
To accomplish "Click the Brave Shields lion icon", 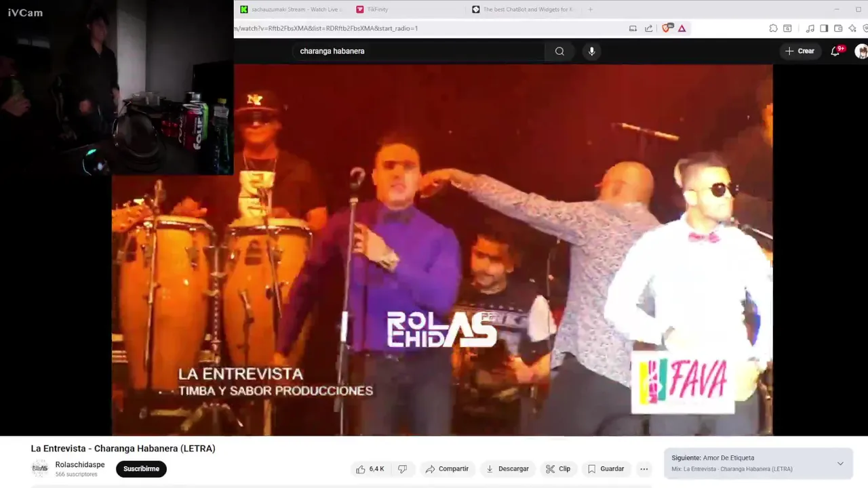I will click(666, 28).
